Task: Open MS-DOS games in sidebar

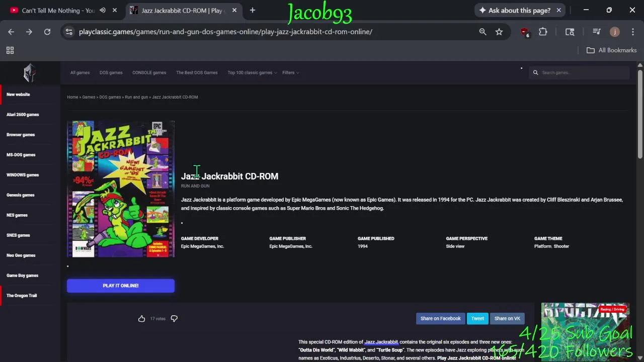Action: [x=21, y=155]
